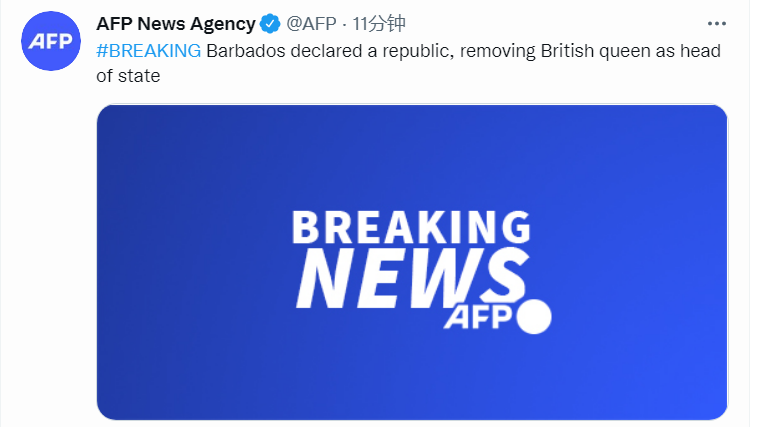757x427 pixels.
Task: Click the blue verified checkmark badge
Action: 270,24
